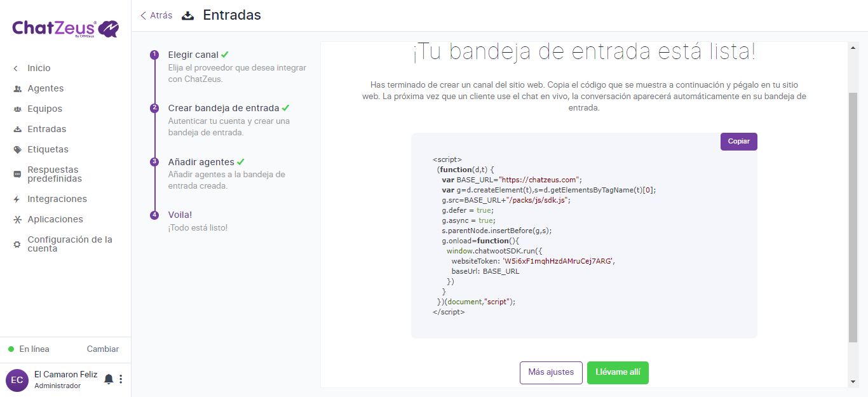Open the notifications bell
The image size is (868, 397).
109,379
